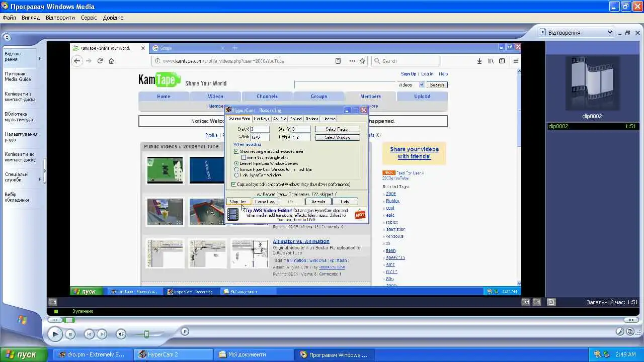This screenshot has width=644, height=362.
Task: Click the bookmark star icon in the video
Action: pyautogui.click(x=362, y=61)
